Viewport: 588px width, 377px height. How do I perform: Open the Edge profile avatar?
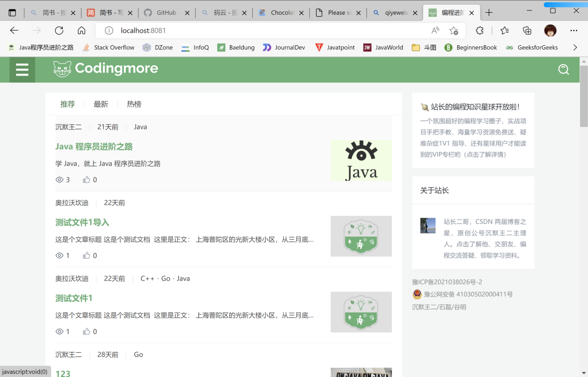click(550, 30)
